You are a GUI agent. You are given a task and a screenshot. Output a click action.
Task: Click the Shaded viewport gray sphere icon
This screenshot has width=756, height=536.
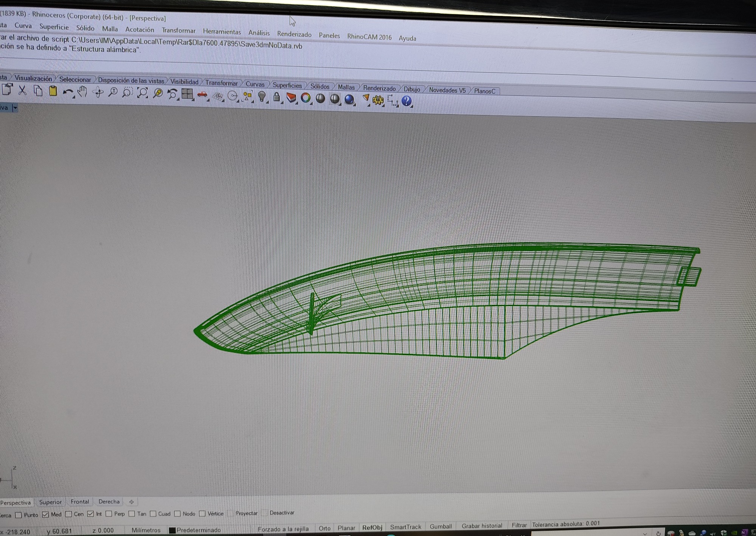[320, 99]
